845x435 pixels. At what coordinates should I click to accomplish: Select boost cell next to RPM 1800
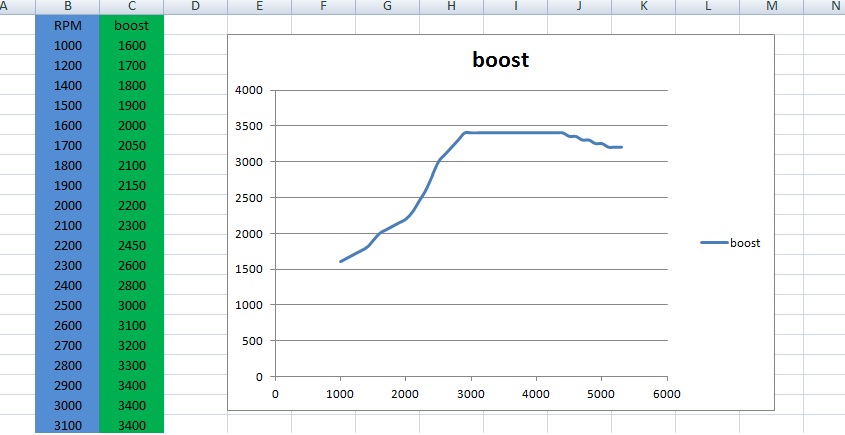coord(131,165)
